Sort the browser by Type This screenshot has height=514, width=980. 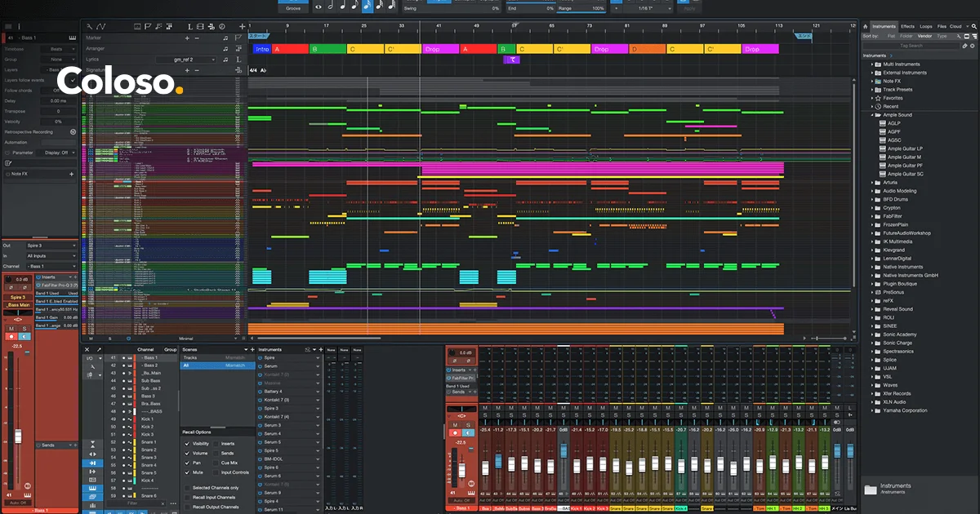coord(942,36)
